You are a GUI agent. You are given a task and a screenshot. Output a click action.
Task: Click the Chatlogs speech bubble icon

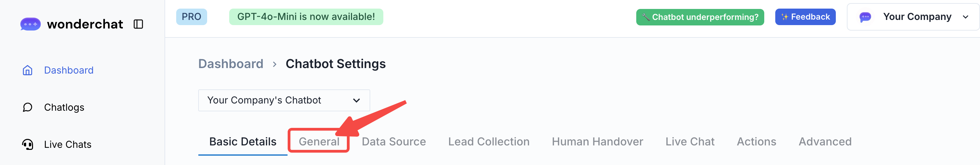(x=28, y=108)
